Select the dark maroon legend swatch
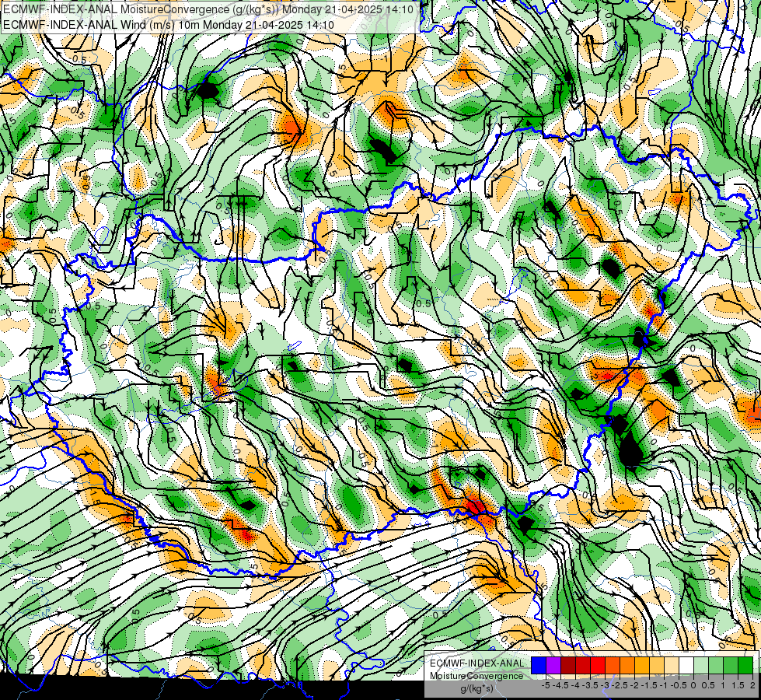 point(568,665)
